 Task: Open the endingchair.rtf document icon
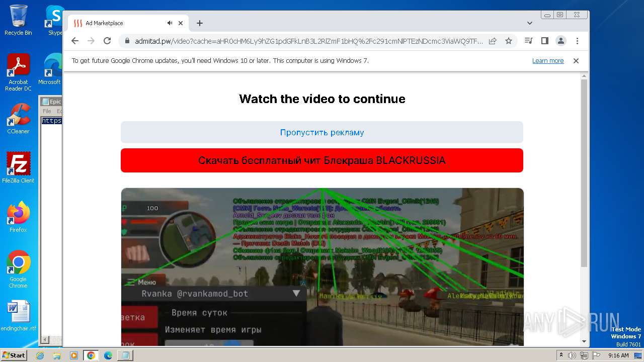18,316
